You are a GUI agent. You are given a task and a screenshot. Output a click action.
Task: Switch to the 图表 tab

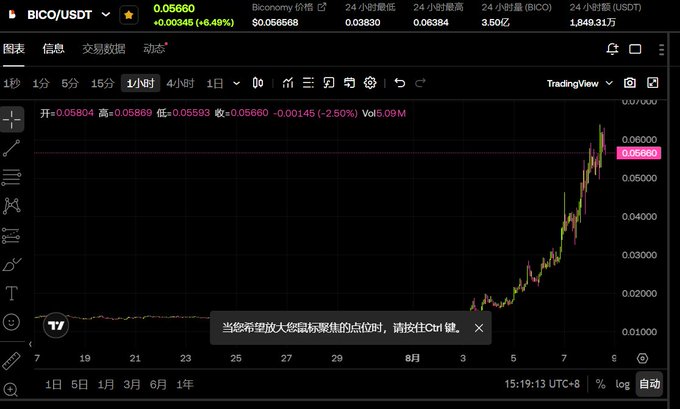pos(14,49)
